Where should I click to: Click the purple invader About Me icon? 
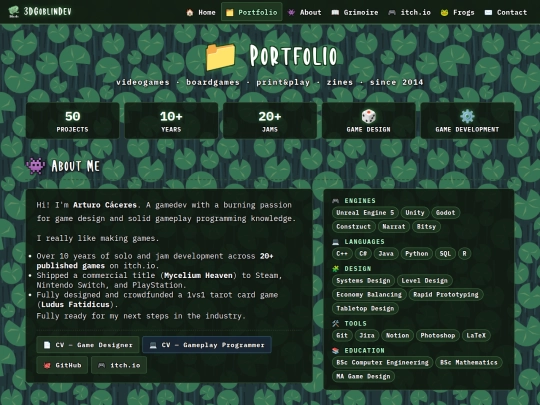pyautogui.click(x=36, y=166)
